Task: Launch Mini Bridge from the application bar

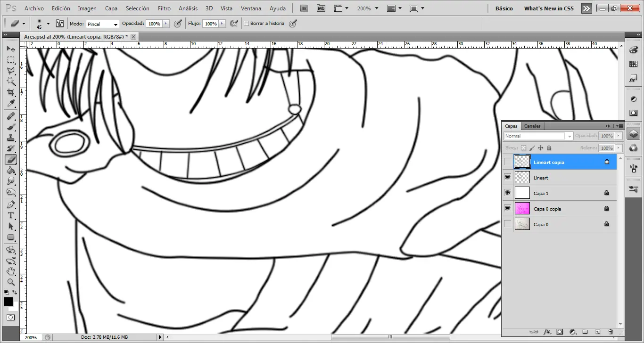Action: 321,8
